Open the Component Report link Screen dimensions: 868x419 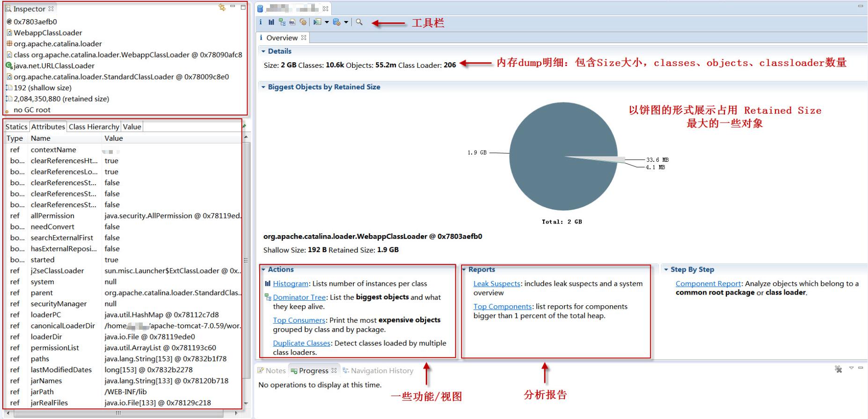pos(708,283)
